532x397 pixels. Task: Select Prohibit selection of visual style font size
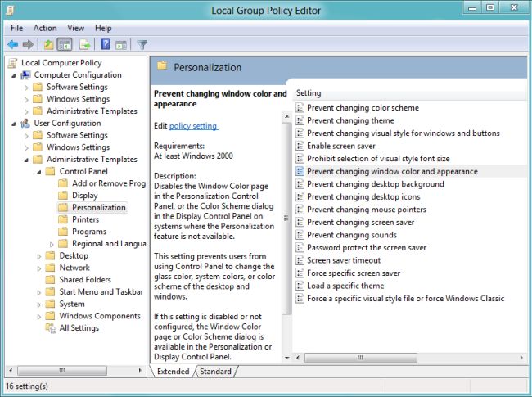pyautogui.click(x=378, y=159)
